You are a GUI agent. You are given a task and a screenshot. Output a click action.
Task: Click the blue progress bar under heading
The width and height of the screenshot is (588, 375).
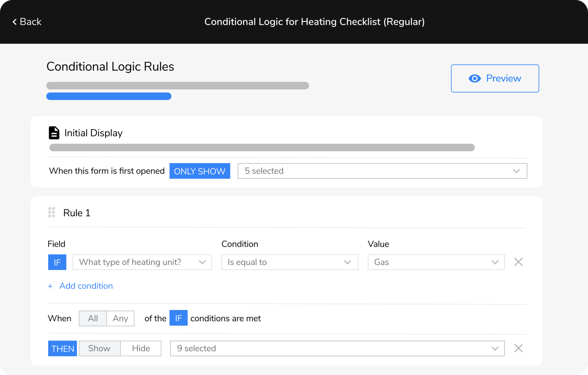click(x=109, y=96)
